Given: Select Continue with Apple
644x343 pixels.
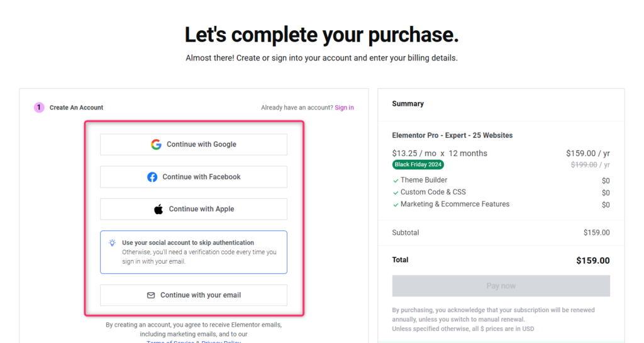Looking at the screenshot, I should coord(194,209).
